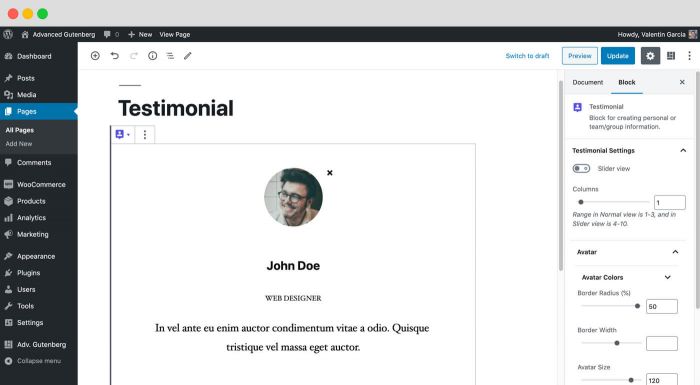This screenshot has height=385, width=700.
Task: Collapse the Avatar panel
Action: 675,252
